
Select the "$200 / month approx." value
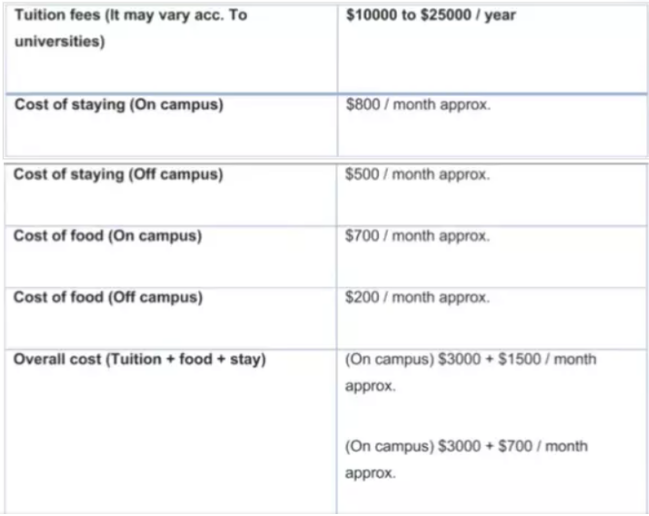417,297
